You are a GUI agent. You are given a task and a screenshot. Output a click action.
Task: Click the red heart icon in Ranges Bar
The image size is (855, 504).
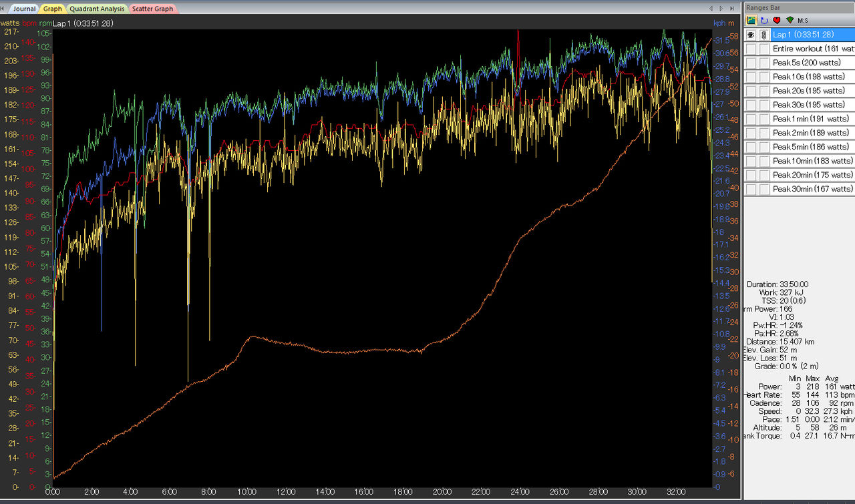coord(777,20)
